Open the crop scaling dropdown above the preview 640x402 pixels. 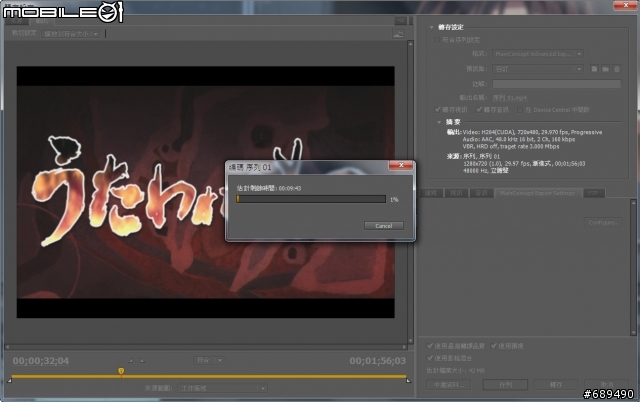point(70,34)
